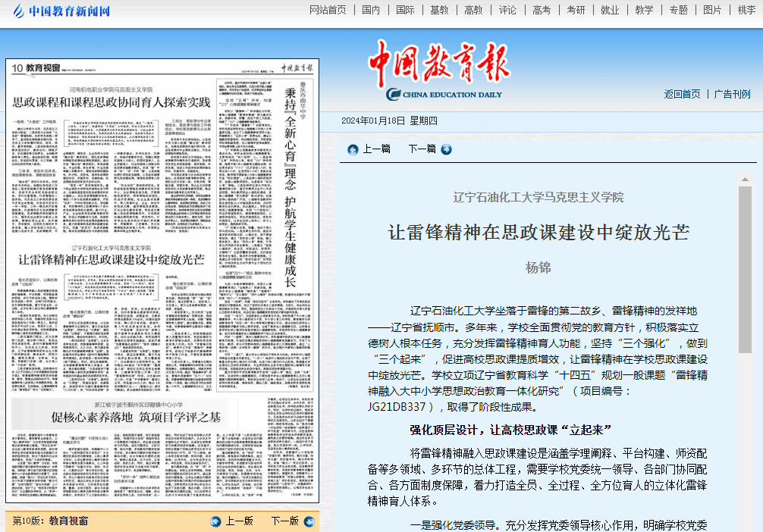This screenshot has height=532, width=763.
Task: Click the blue arrow icon beside 下一篇
Action: tap(446, 149)
